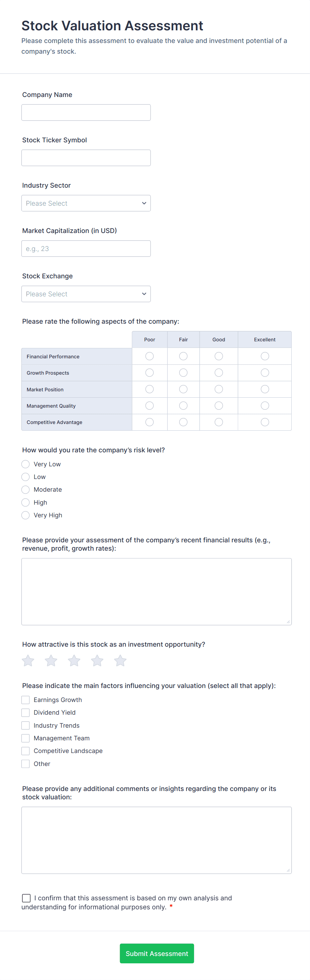Check the Competitive Landscape option

coord(25,751)
